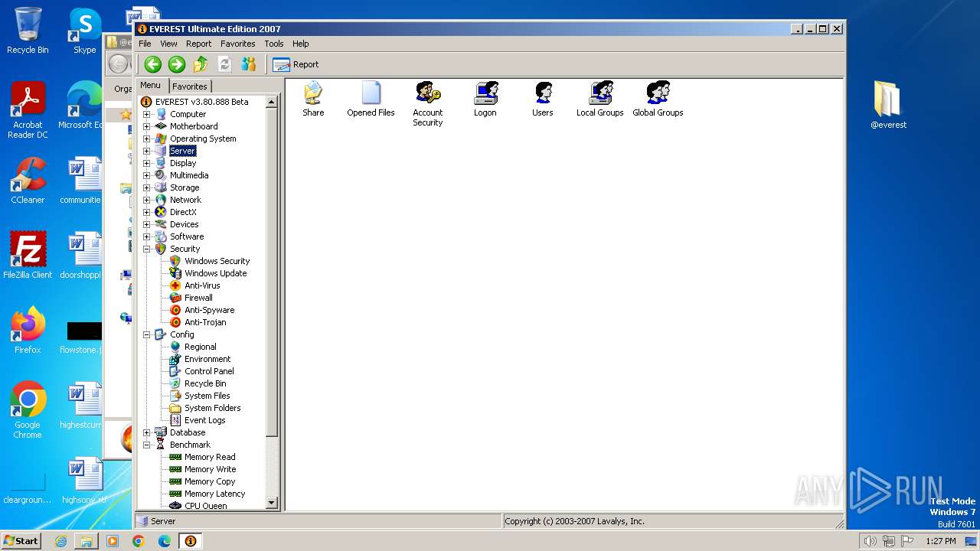Select Firewall in the tree

pyautogui.click(x=198, y=298)
